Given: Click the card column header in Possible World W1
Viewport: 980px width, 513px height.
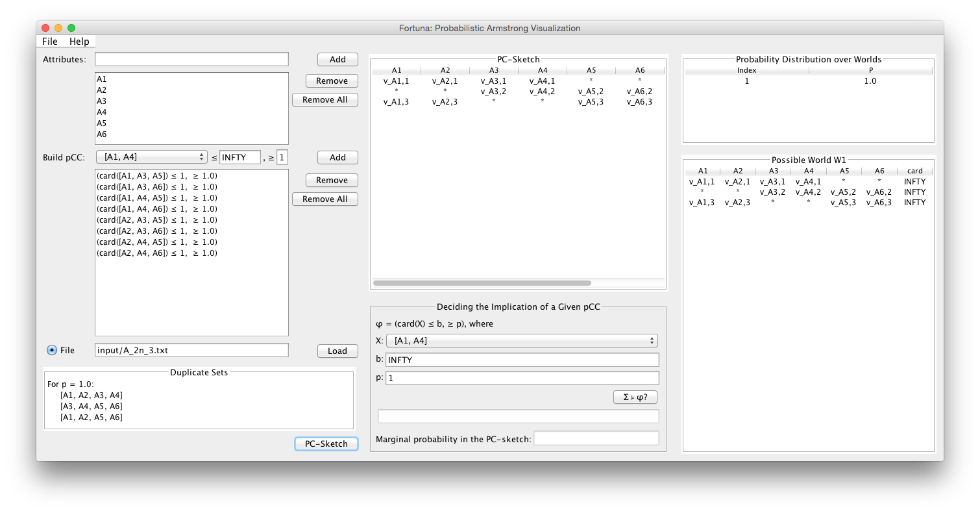Looking at the screenshot, I should (x=914, y=171).
